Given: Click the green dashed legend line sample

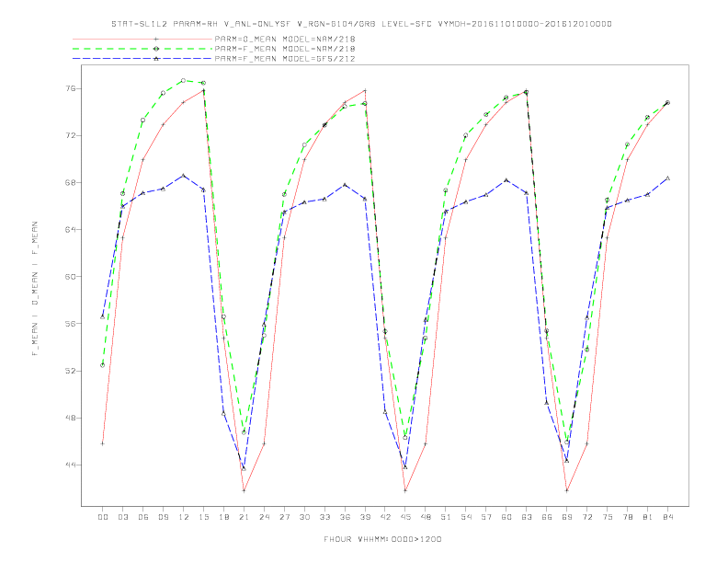Looking at the screenshot, I should tap(142, 49).
